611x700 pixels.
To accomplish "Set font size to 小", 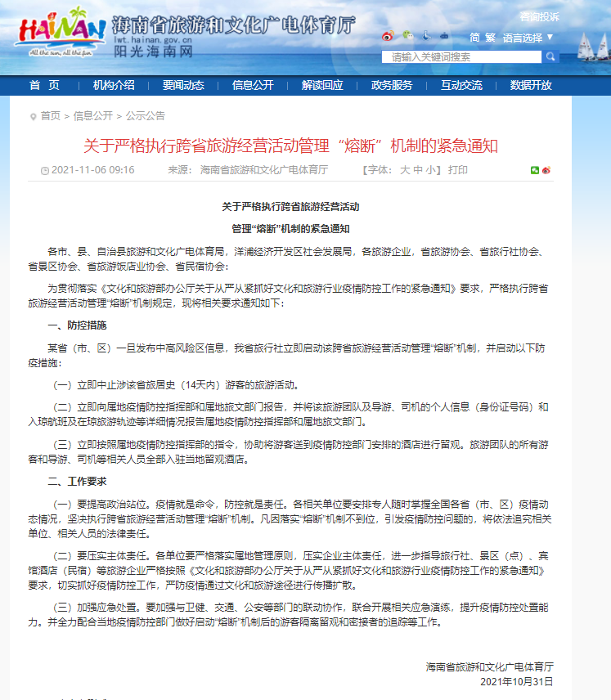I will [430, 170].
